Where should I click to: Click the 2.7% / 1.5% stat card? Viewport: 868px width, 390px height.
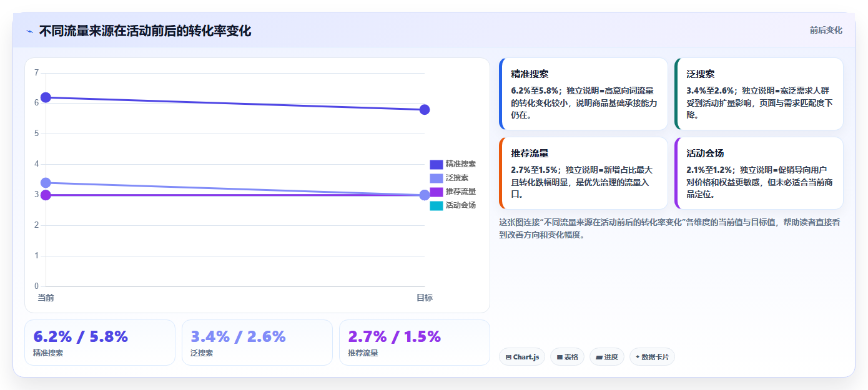pos(415,343)
